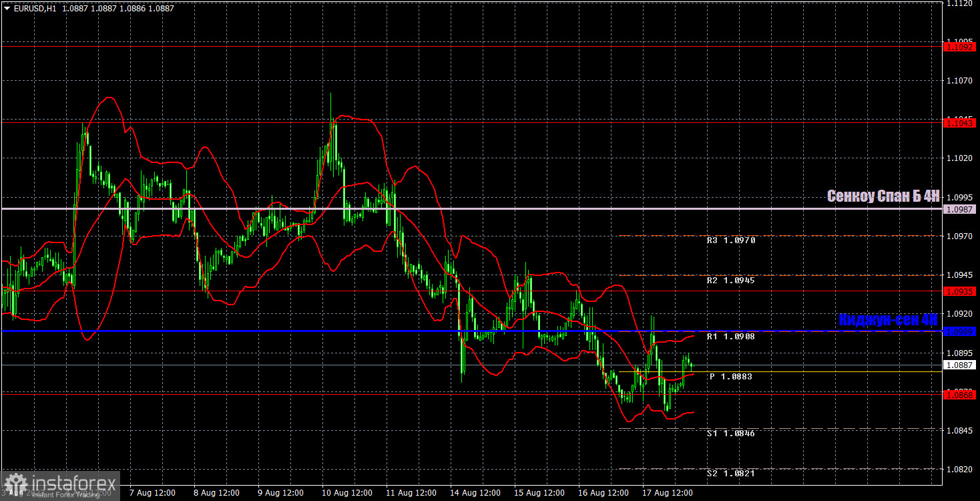Click the 'Сенкоу Спан Б 4Н' line label

tap(883, 196)
